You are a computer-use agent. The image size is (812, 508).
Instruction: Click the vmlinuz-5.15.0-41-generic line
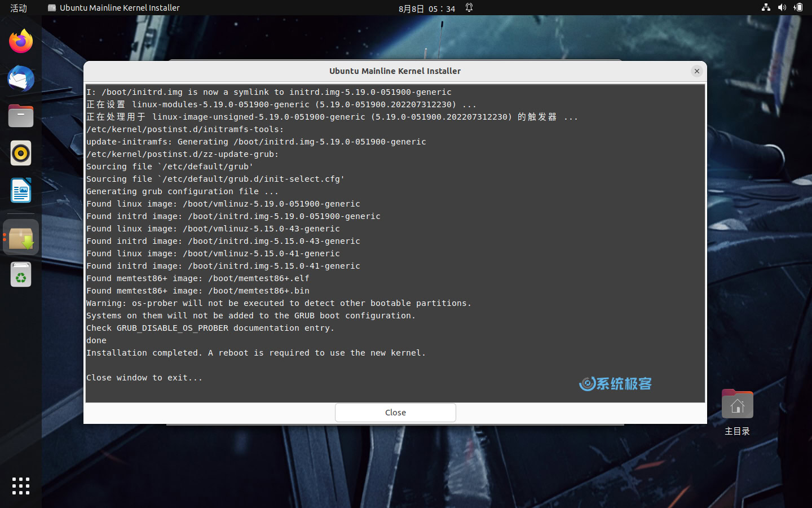click(213, 253)
